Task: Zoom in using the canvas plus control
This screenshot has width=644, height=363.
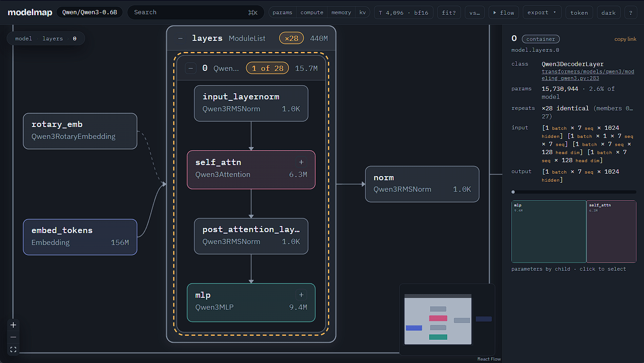Action: tap(13, 325)
